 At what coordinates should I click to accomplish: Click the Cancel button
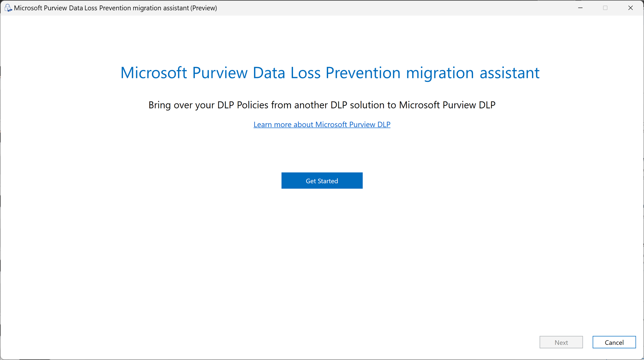pyautogui.click(x=614, y=342)
